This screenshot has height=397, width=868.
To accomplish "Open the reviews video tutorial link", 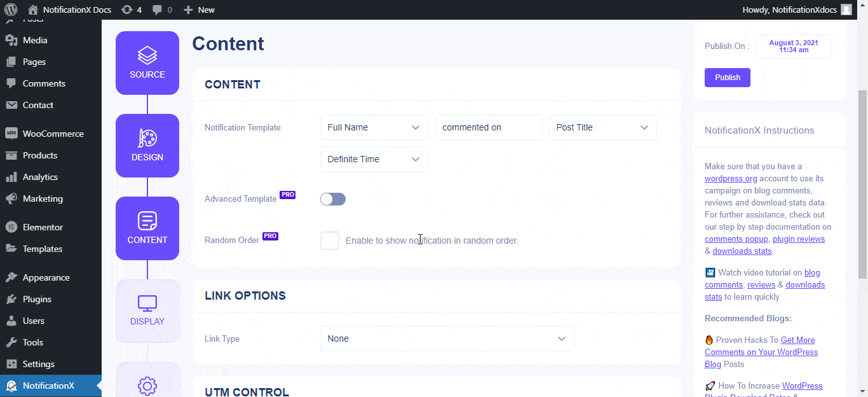I will 761,285.
